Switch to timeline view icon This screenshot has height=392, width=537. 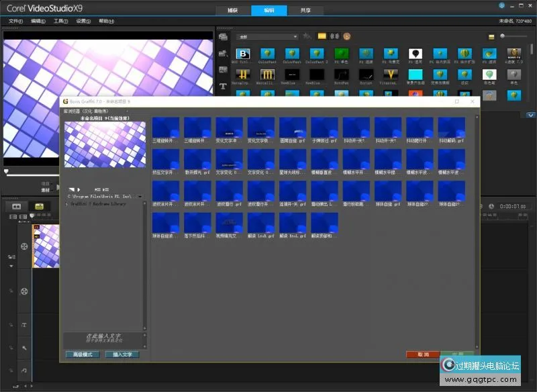click(x=39, y=206)
